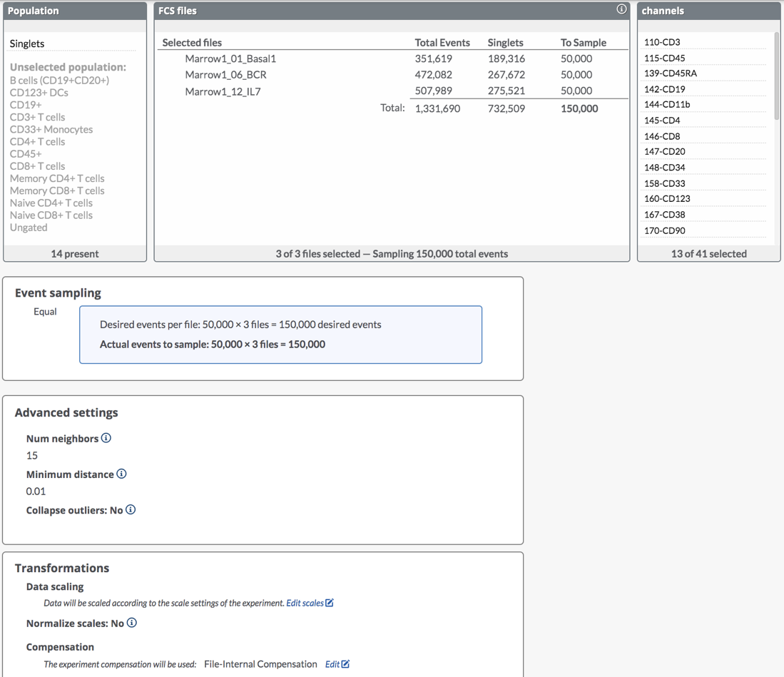Click the 13 of 41 selected status
The image size is (784, 677).
click(709, 253)
